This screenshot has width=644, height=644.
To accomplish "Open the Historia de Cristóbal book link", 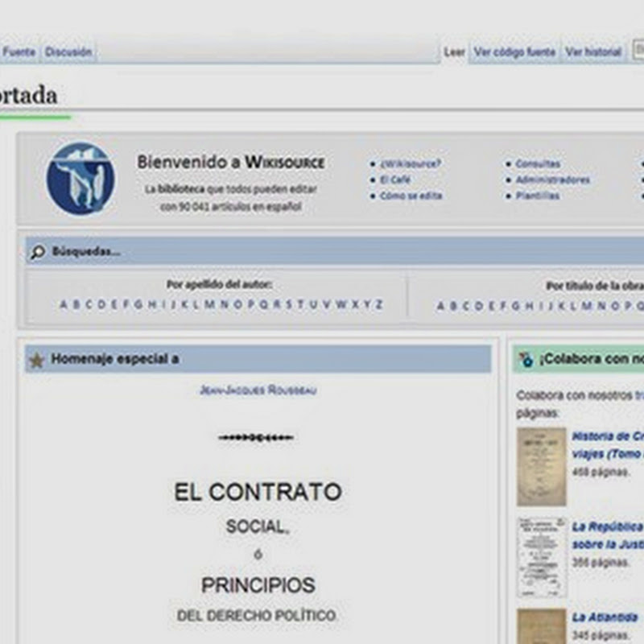I will tap(608, 445).
